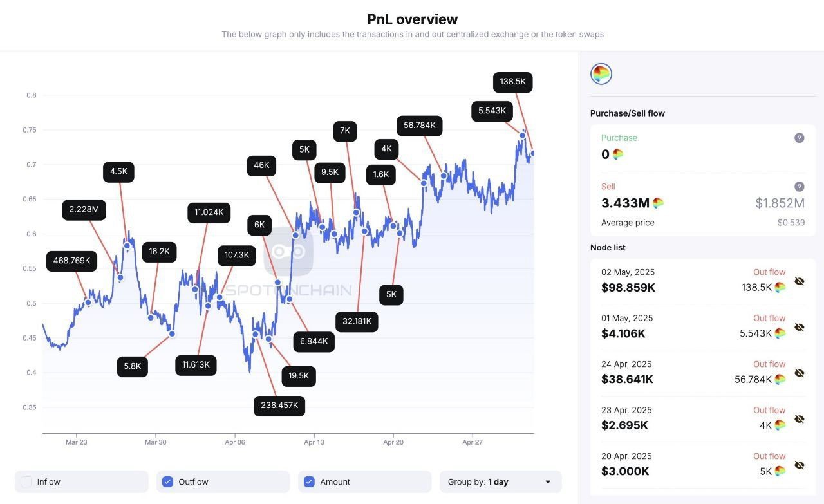The image size is (824, 504).
Task: Toggle visibility of the 20 Apr, 2025 node
Action: [x=800, y=465]
